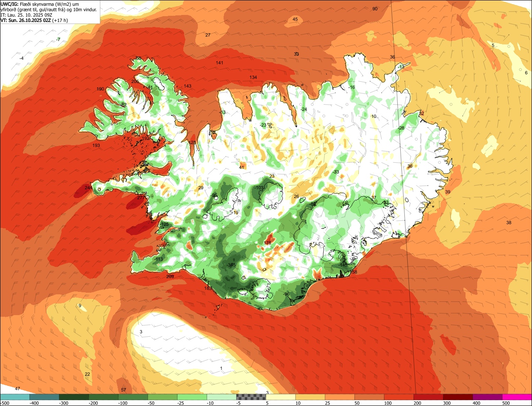Click the legend swatch between -500 and -400
532x406 pixels.
coord(15,397)
